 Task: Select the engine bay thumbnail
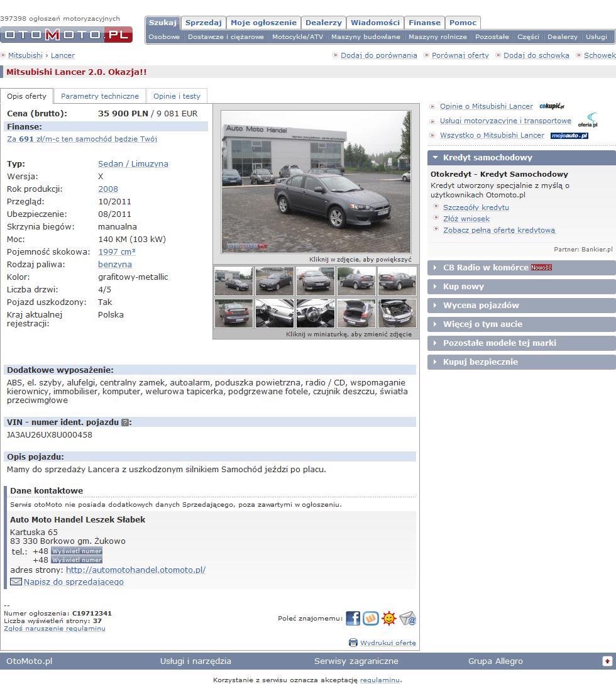(x=397, y=313)
